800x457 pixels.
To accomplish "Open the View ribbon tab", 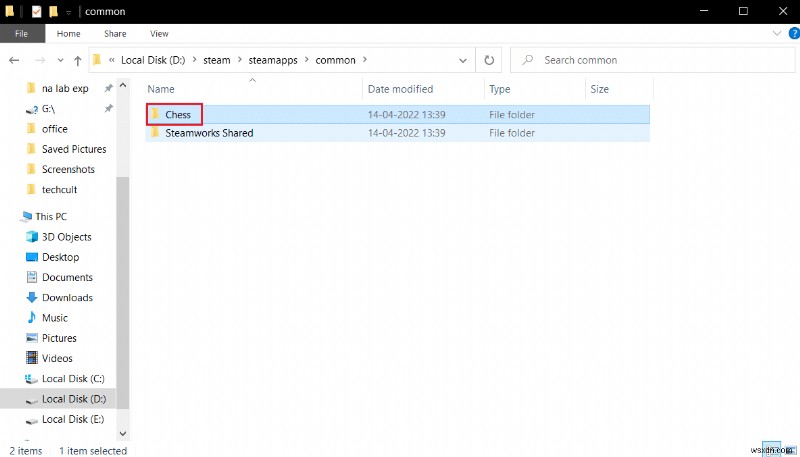I will 159,34.
